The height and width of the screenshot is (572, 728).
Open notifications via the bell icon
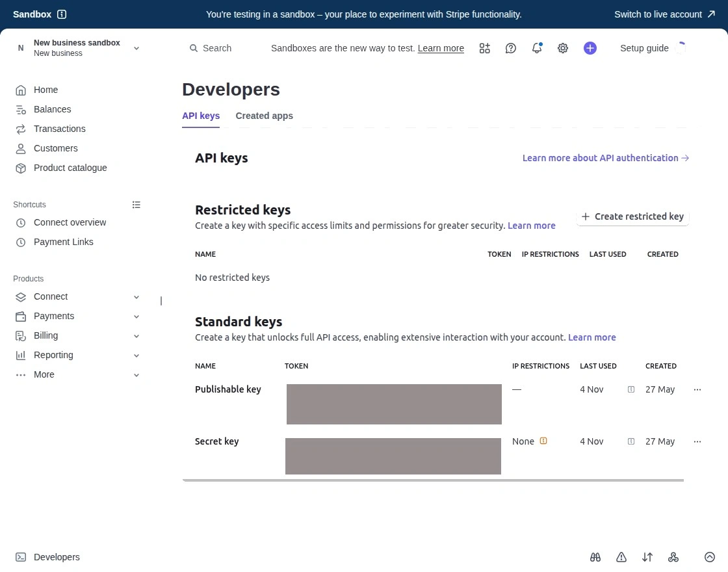click(537, 48)
